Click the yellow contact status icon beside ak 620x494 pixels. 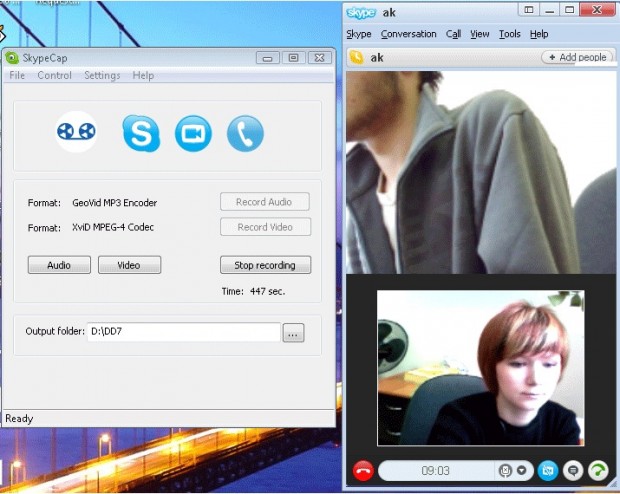click(x=357, y=58)
